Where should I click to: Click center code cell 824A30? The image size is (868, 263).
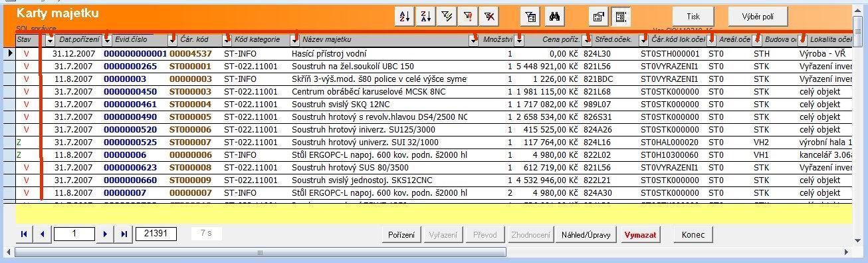click(610, 192)
